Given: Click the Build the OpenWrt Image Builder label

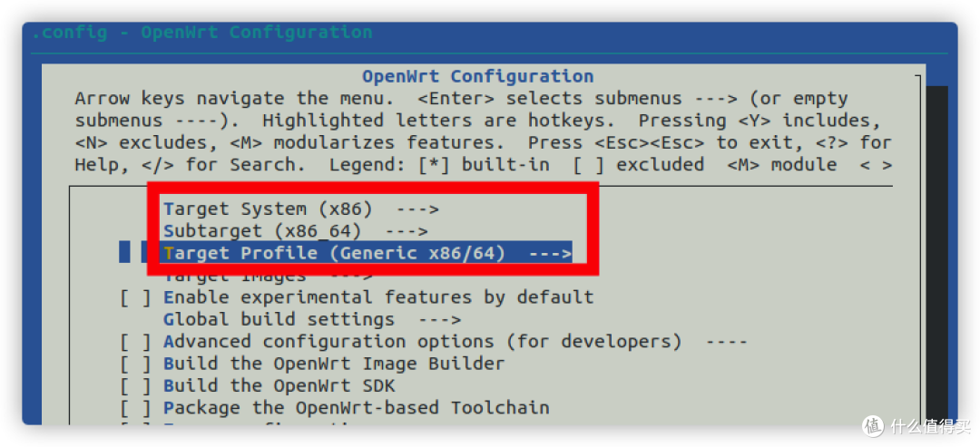Looking at the screenshot, I should (334, 364).
